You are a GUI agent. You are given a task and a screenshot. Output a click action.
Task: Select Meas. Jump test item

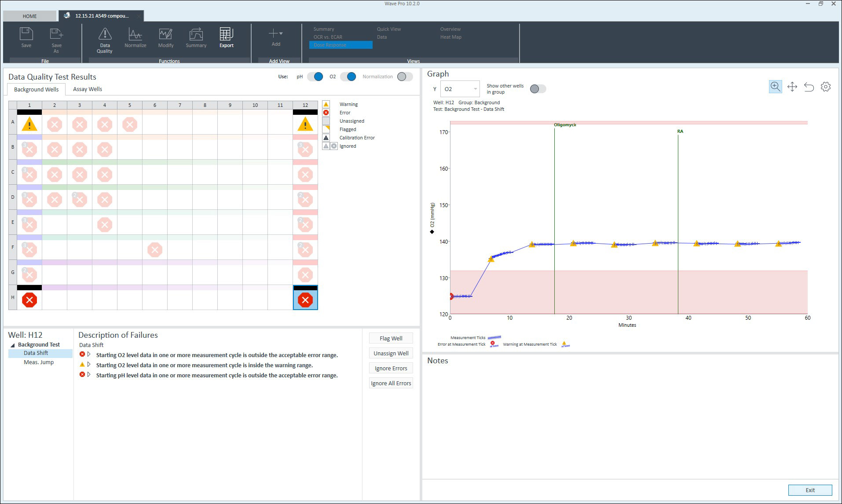pos(39,362)
